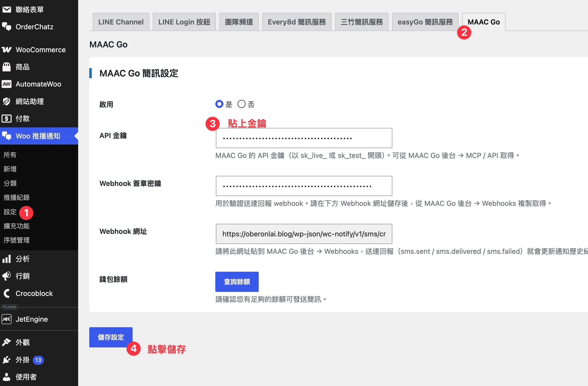Click the 請確認您有足夠的餘額可發送簡訊 hint text

[x=271, y=299]
